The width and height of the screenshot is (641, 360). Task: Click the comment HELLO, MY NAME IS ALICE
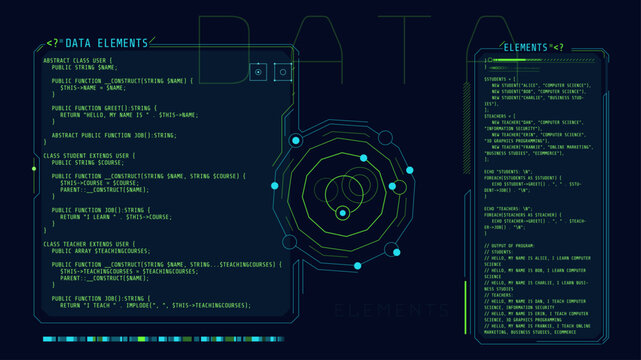(537, 261)
